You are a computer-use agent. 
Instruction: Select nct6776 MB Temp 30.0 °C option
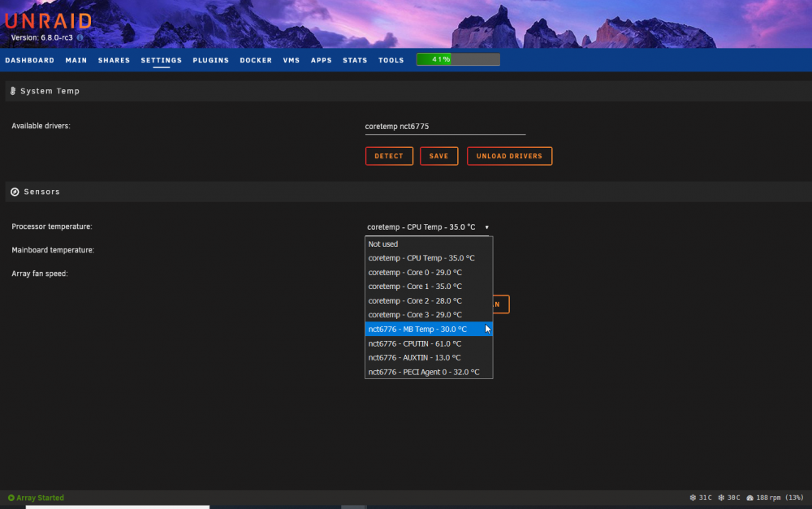point(429,330)
